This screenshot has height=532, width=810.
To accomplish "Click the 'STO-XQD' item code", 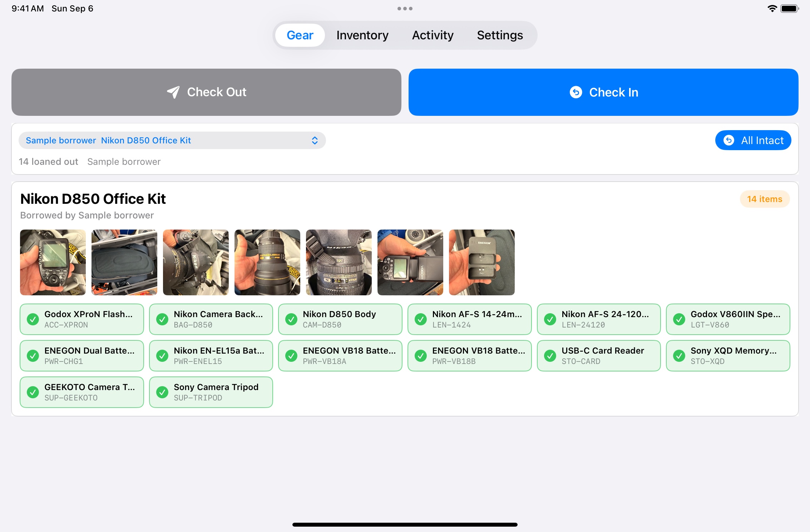I will tap(707, 361).
